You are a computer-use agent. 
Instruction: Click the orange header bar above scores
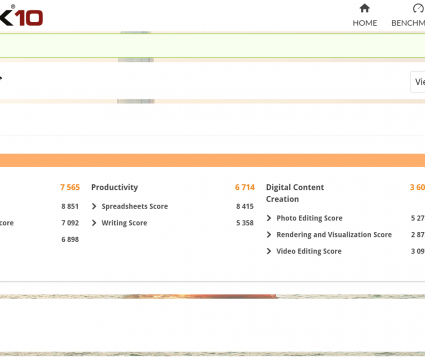212,160
